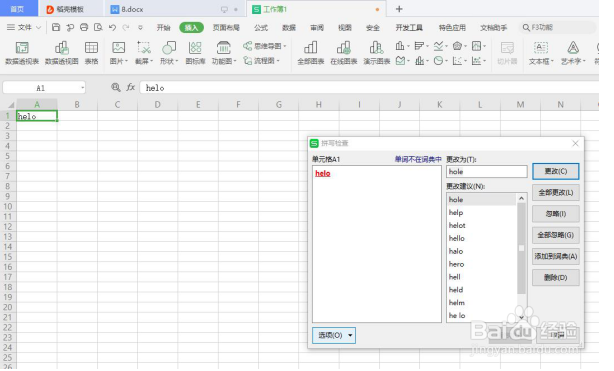
Task: Open the 数据 data tab
Action: pyautogui.click(x=289, y=27)
